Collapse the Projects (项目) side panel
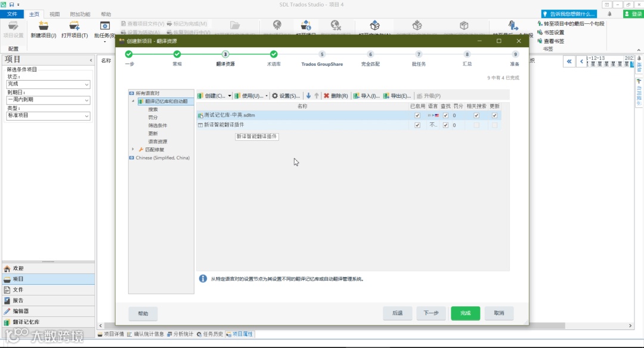Screen dimensions: 644x348 [91, 60]
